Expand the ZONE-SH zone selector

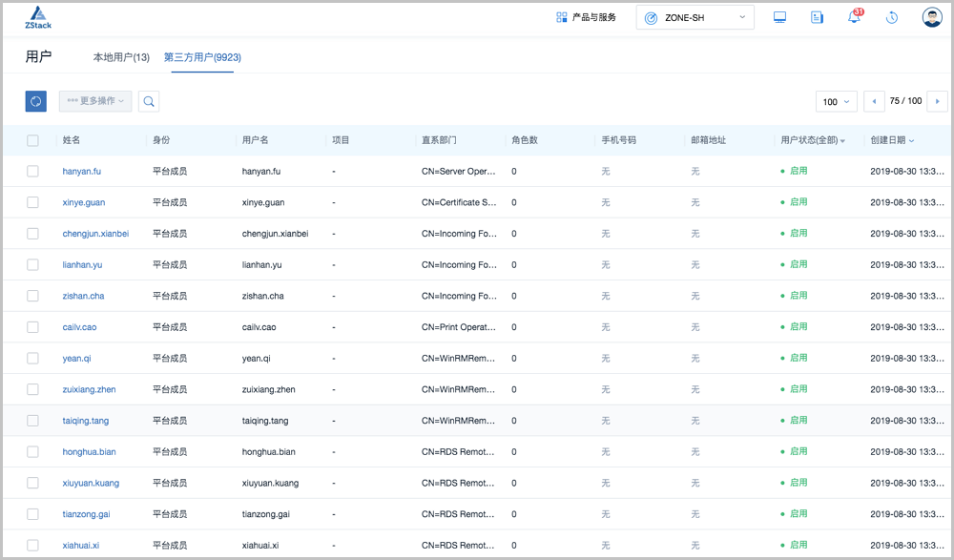tap(695, 18)
